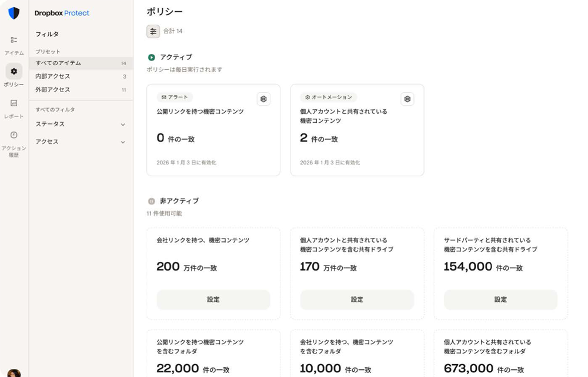Select すべてのアイテム preset
The width and height of the screenshot is (588, 377).
point(81,63)
